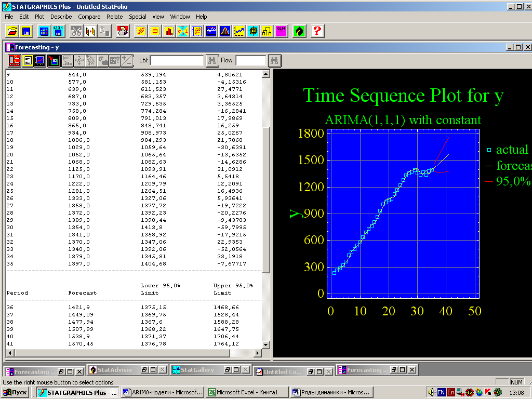The image size is (532, 399).
Task: Click the vertical scrollbar down arrow
Action: coord(266,345)
